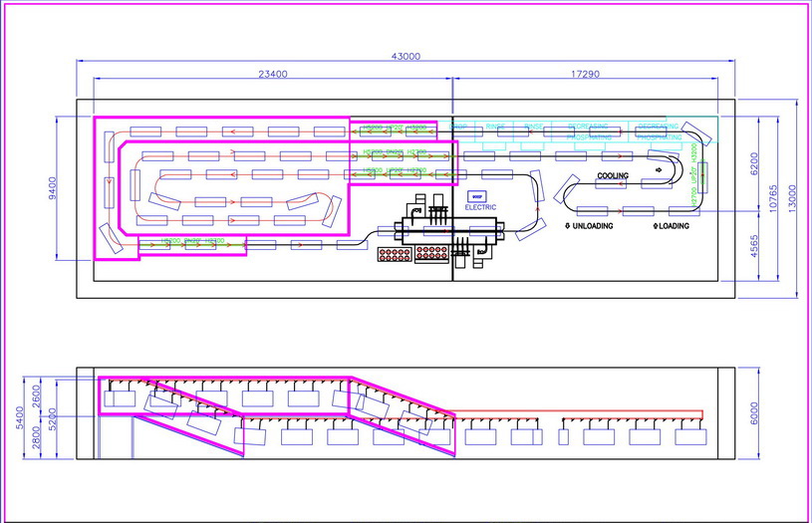This screenshot has width=812, height=523.
Task: Select the tilted carrier at the plan's top-right corner
Action: point(693,131)
